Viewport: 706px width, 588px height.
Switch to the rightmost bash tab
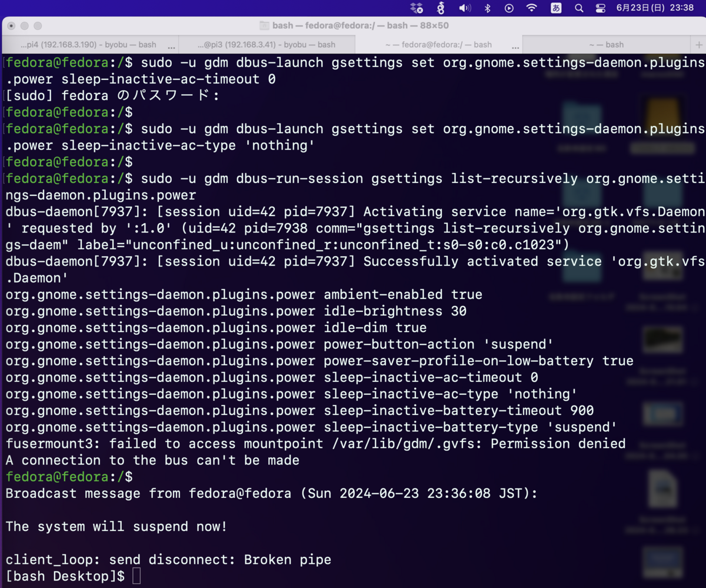[x=606, y=45]
